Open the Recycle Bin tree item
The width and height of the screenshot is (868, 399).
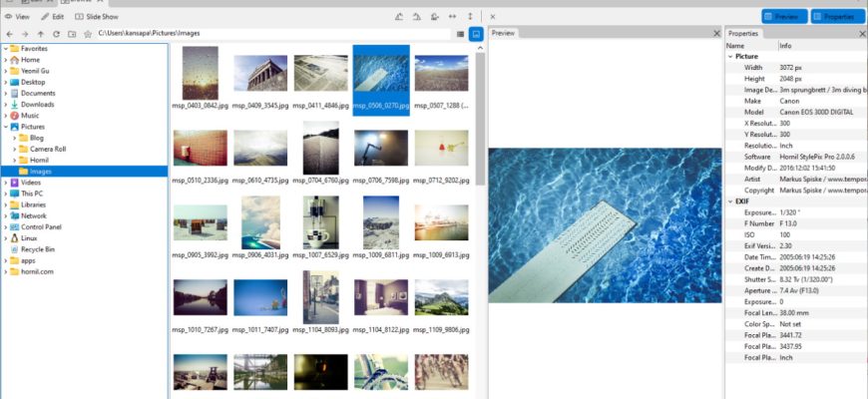tap(32, 249)
